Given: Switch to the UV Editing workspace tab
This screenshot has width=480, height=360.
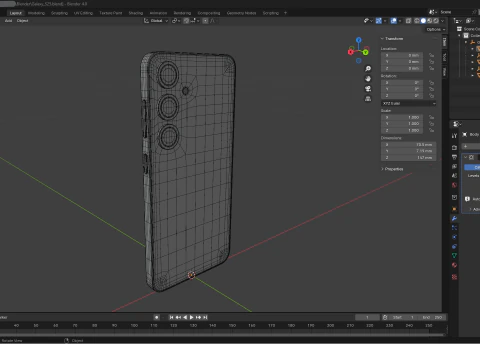Looking at the screenshot, I should [83, 13].
